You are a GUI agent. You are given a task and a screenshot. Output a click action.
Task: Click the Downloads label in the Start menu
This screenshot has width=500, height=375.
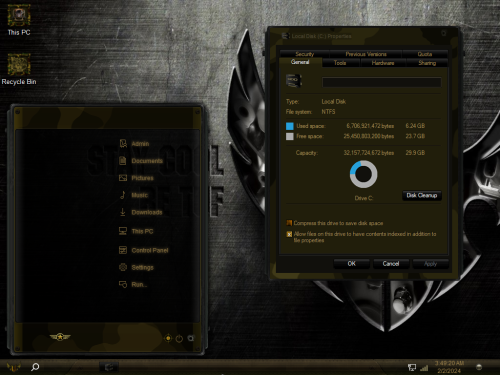click(x=147, y=212)
